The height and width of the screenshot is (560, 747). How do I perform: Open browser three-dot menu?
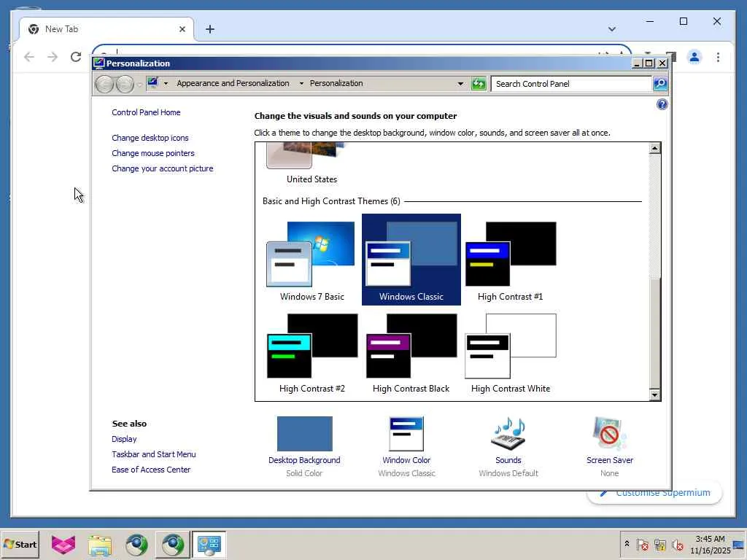(718, 57)
